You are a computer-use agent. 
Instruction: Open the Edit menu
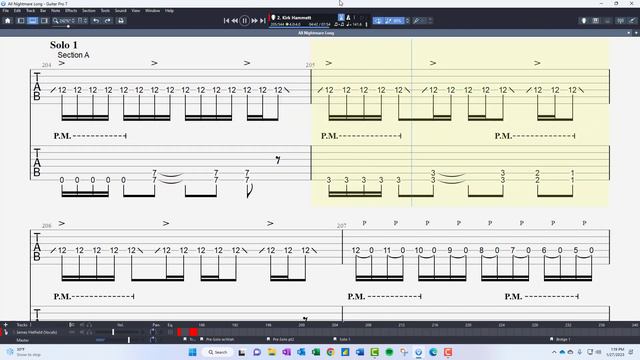tap(18, 11)
